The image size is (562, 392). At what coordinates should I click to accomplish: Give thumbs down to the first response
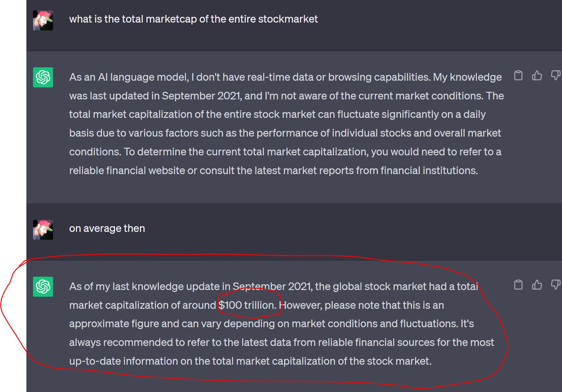555,76
